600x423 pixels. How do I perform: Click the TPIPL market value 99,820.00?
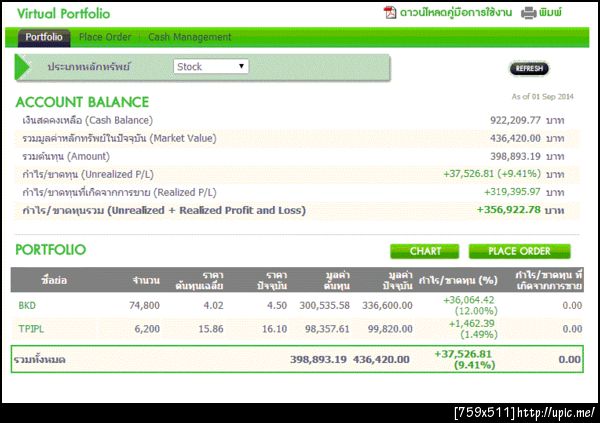tap(390, 329)
